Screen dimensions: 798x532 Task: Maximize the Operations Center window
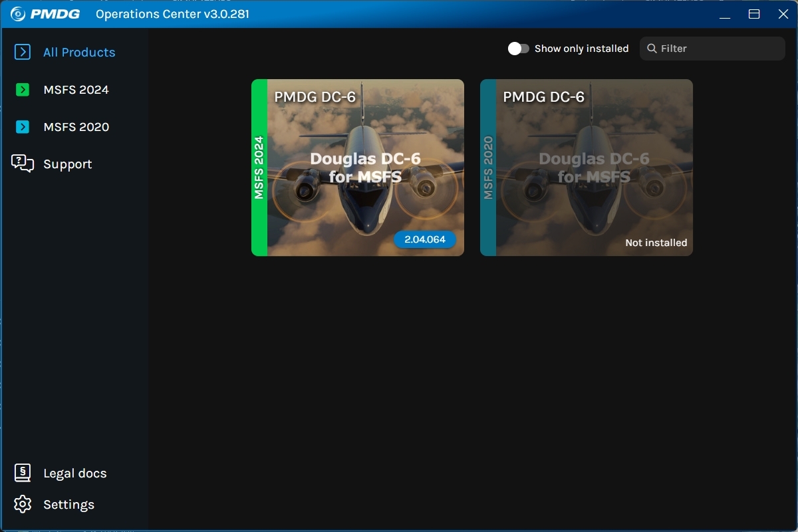[754, 14]
